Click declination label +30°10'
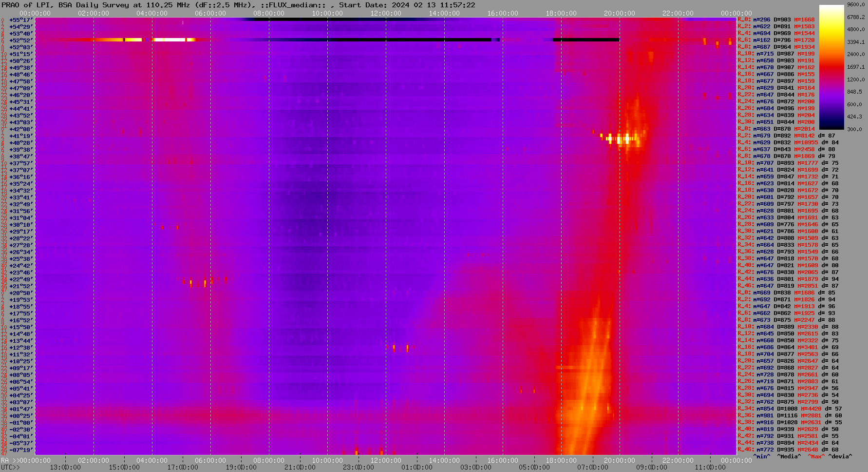 [21, 225]
